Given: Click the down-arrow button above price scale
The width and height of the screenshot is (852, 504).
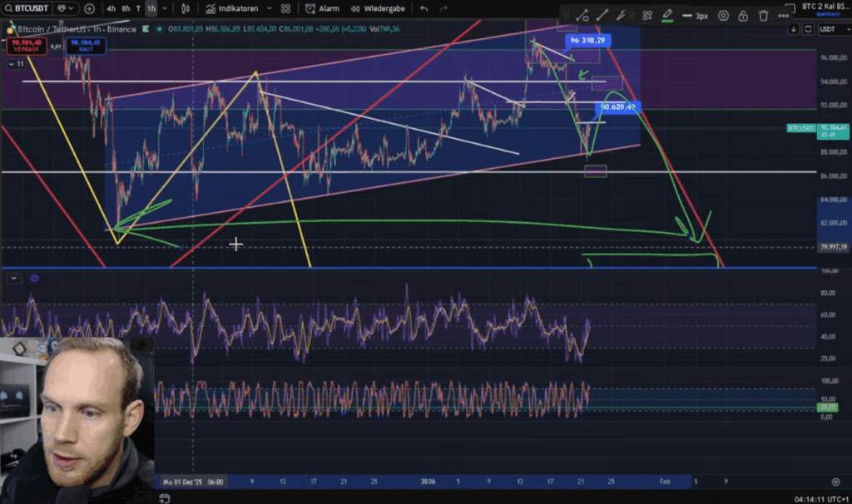Looking at the screenshot, I should pos(794,29).
